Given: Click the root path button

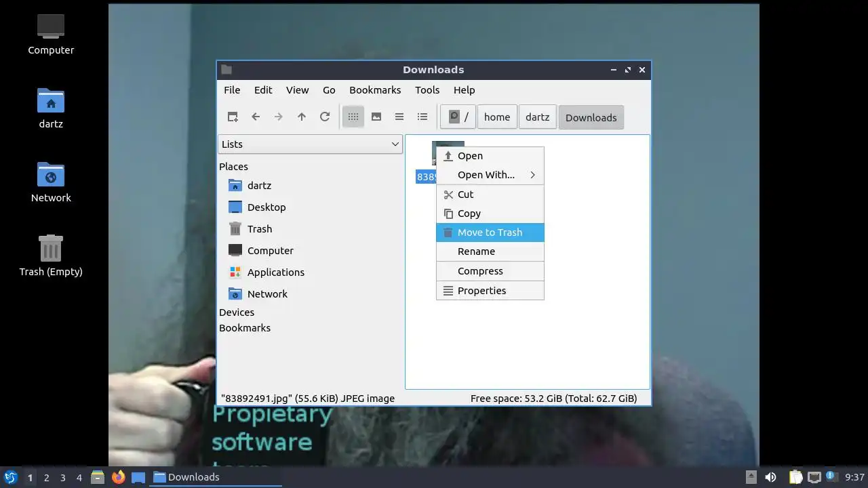Looking at the screenshot, I should click(x=458, y=117).
